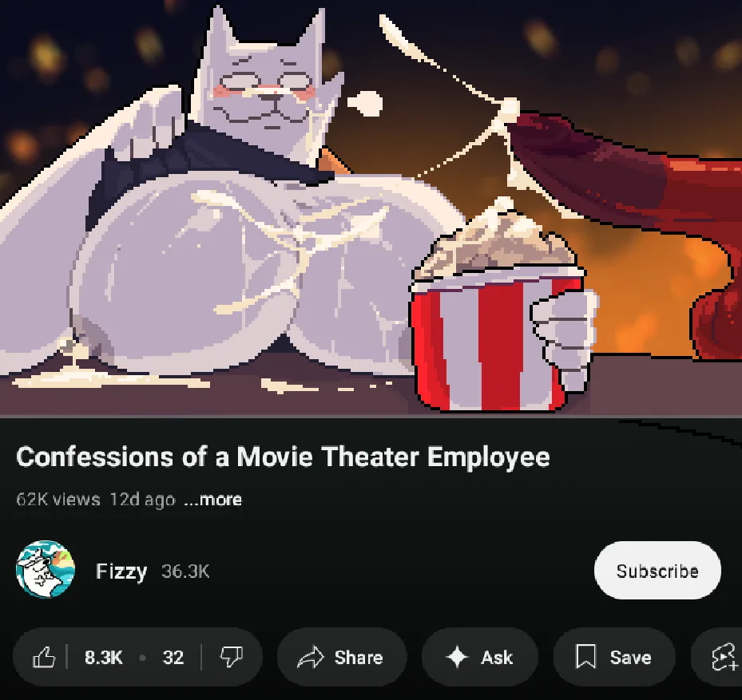
Task: Like the video with thumbs-up icon
Action: [x=44, y=657]
